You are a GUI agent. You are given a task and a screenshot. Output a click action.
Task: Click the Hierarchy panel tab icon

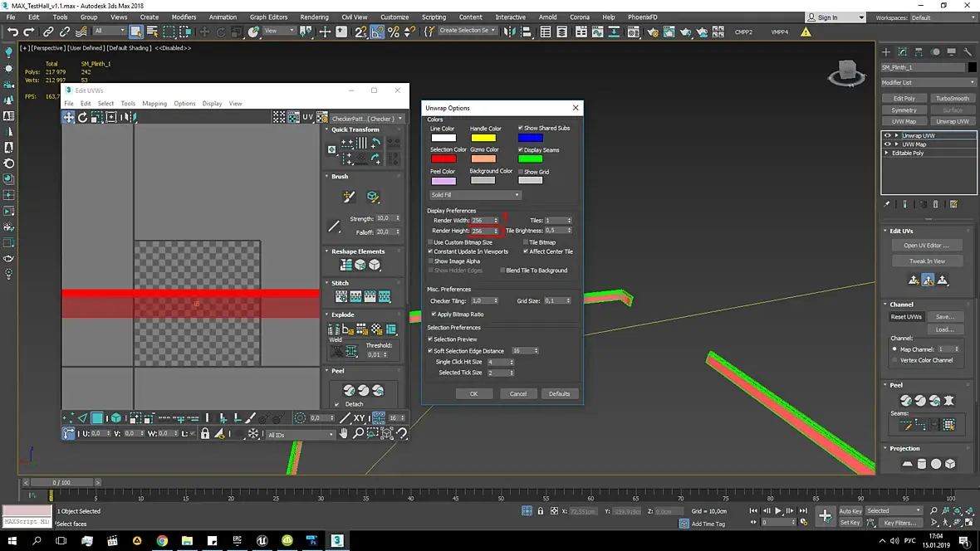click(x=920, y=51)
